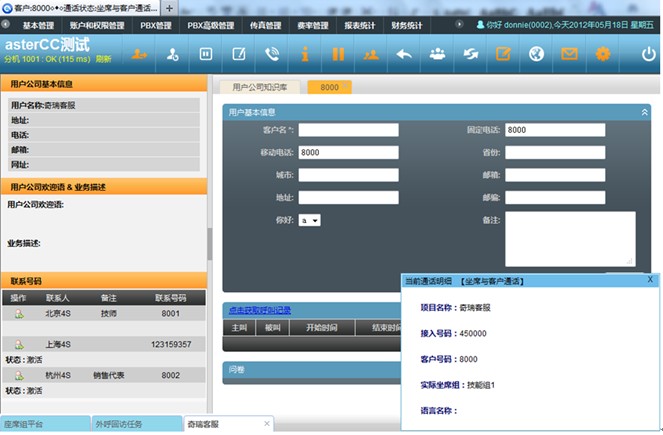Open the PBX高级管理 menu
Screen dimensions: 663x435
(x=210, y=25)
